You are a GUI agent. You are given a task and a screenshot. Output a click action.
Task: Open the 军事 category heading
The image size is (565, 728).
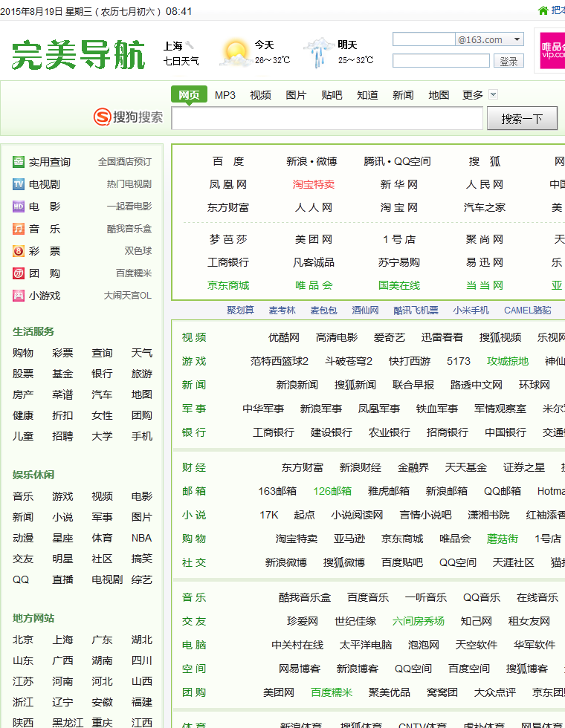[194, 409]
